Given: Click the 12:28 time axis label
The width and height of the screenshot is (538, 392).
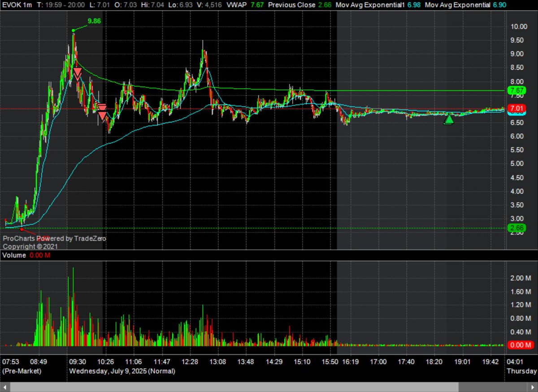Looking at the screenshot, I should click(191, 362).
